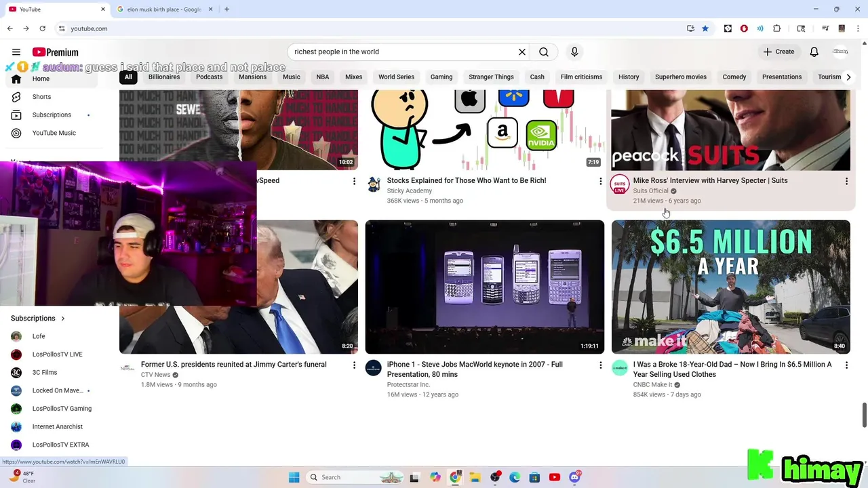
Task: Open the YouTube hamburger guide menu
Action: (x=16, y=52)
